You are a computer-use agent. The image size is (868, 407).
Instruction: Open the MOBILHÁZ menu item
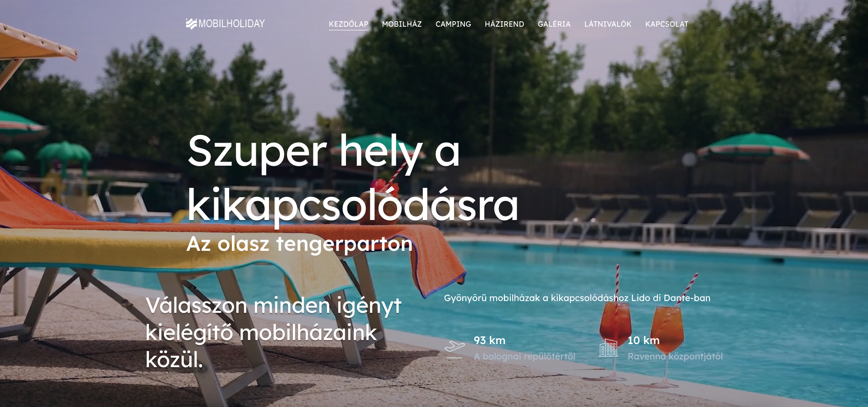point(402,24)
